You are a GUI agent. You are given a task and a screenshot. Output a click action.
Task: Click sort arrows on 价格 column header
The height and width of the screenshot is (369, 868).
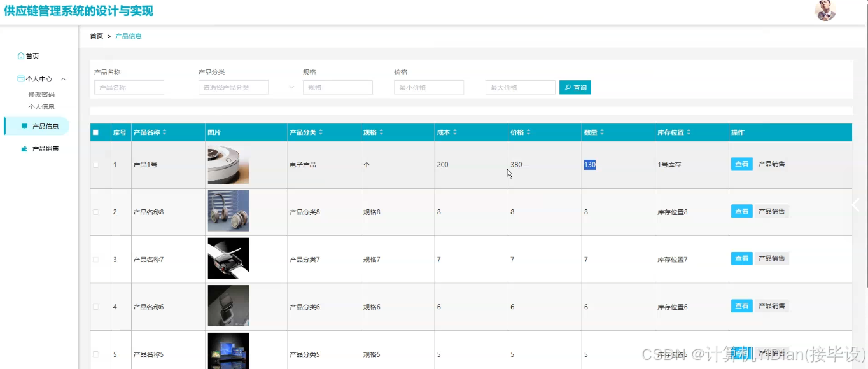pos(528,132)
